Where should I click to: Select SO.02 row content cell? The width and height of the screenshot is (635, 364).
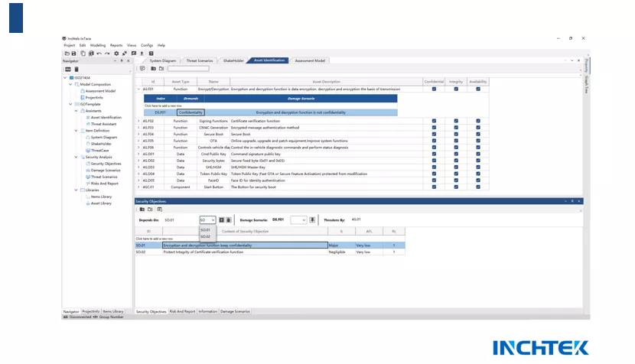coord(245,252)
